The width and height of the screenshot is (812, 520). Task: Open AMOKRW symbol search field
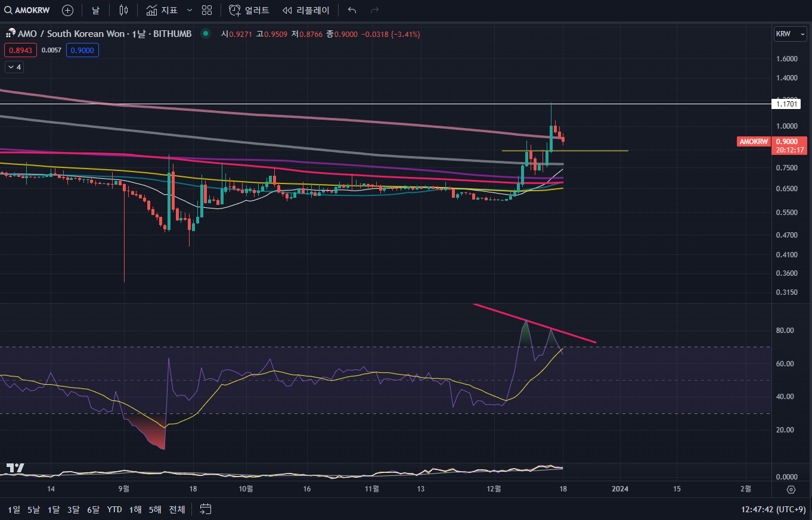tap(28, 10)
